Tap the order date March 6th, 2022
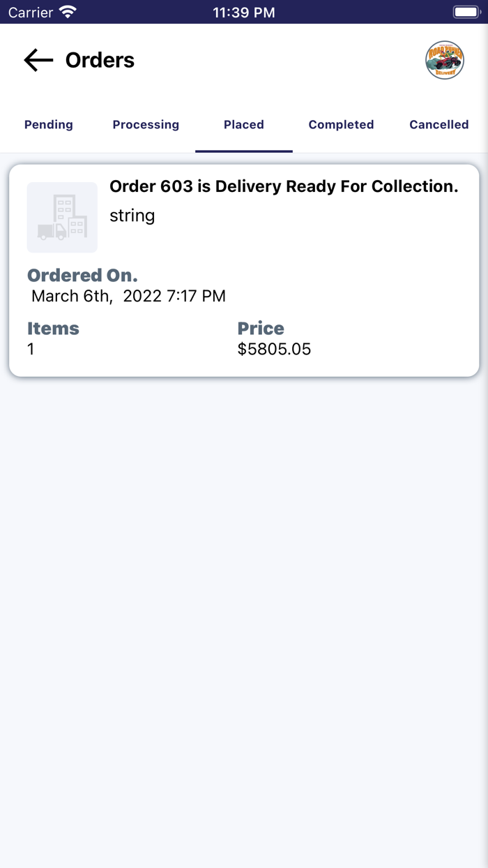Image resolution: width=488 pixels, height=868 pixels. tap(128, 296)
